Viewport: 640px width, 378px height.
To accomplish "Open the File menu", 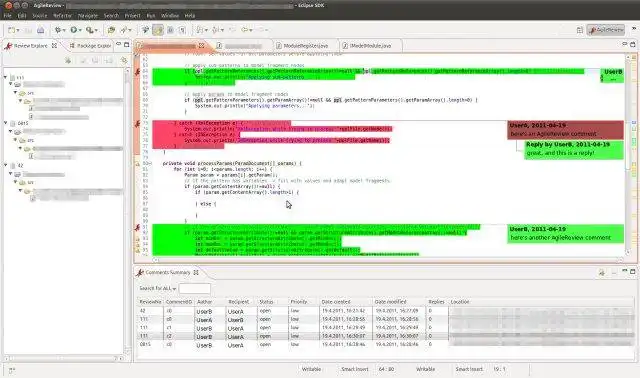I will [x=8, y=16].
